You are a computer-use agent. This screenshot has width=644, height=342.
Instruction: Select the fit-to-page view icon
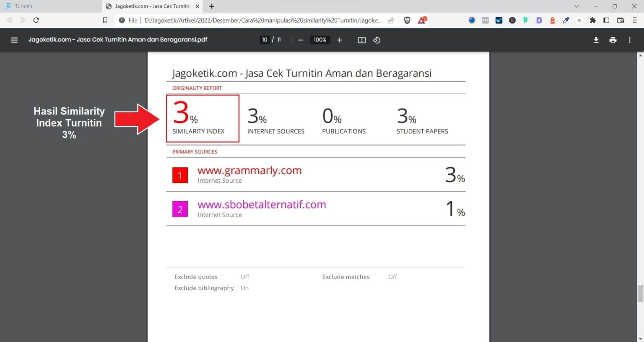click(361, 40)
